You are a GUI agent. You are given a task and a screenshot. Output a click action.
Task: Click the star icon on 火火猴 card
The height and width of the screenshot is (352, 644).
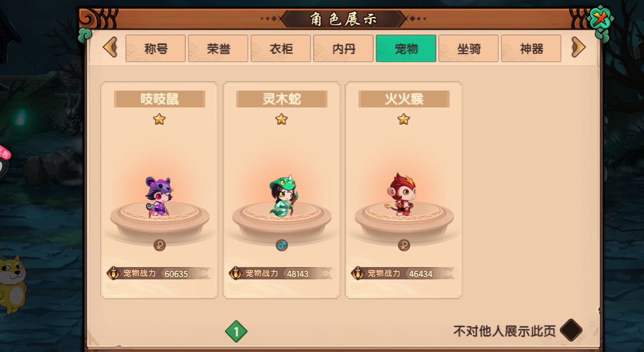click(404, 119)
